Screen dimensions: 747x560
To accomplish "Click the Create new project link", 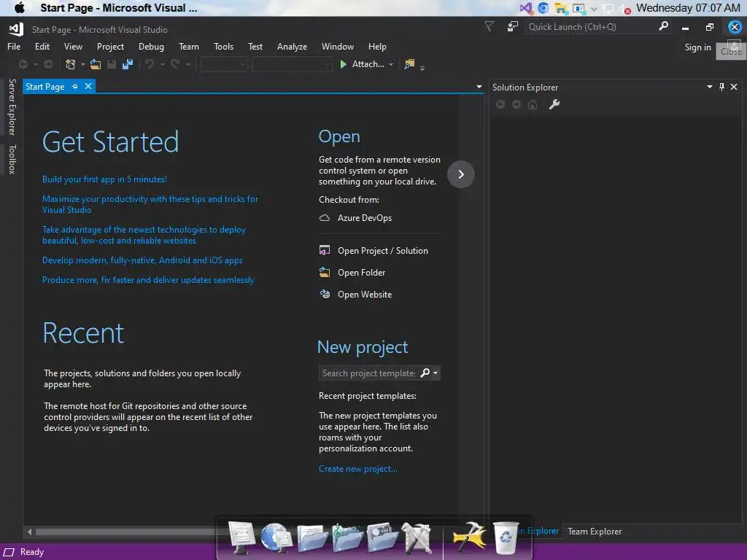I will pos(357,469).
